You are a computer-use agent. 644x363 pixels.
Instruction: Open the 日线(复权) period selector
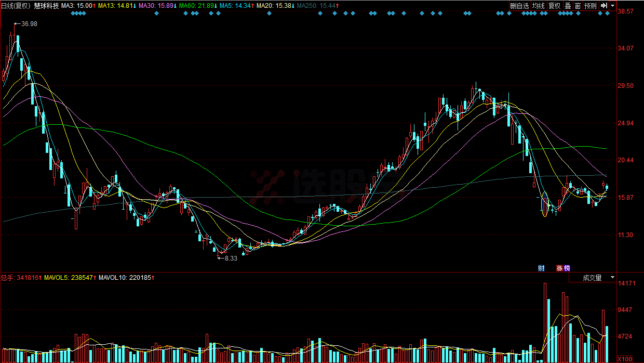[x=16, y=6]
